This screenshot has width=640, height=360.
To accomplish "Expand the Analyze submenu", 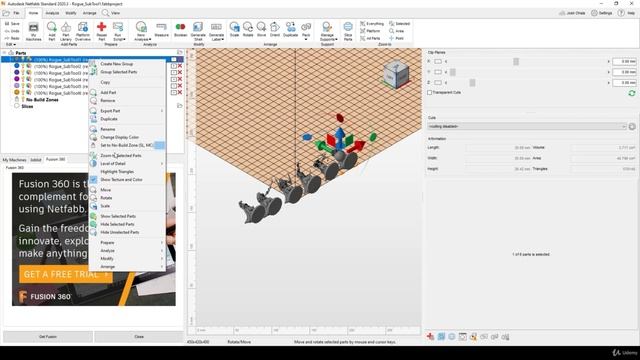I will (x=127, y=251).
